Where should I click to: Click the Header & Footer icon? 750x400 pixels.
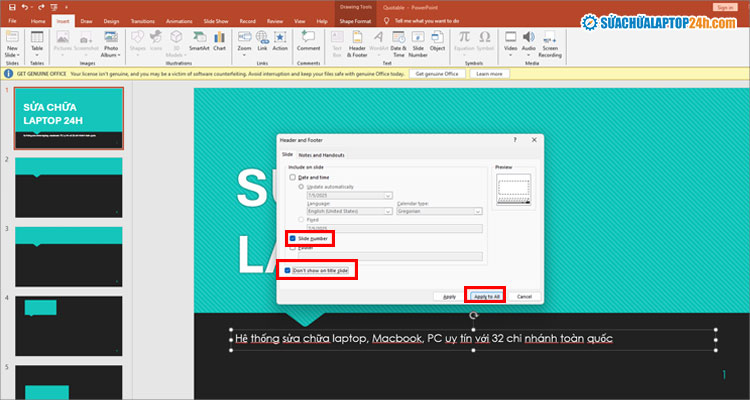[357, 37]
